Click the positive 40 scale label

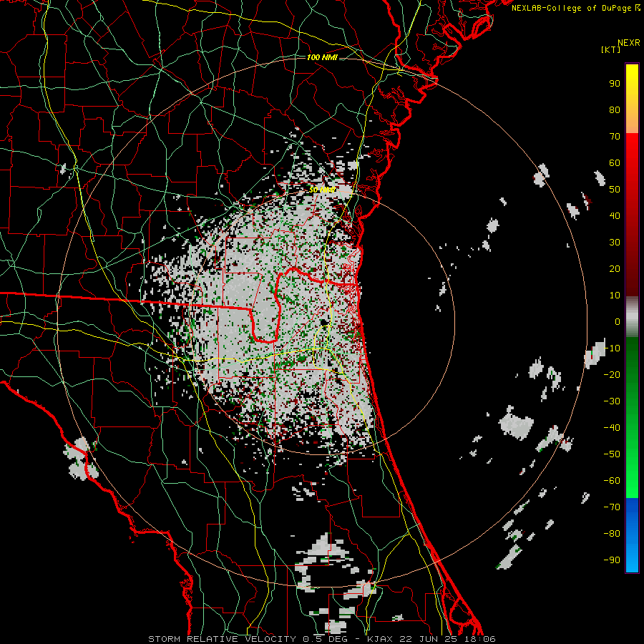tap(615, 215)
